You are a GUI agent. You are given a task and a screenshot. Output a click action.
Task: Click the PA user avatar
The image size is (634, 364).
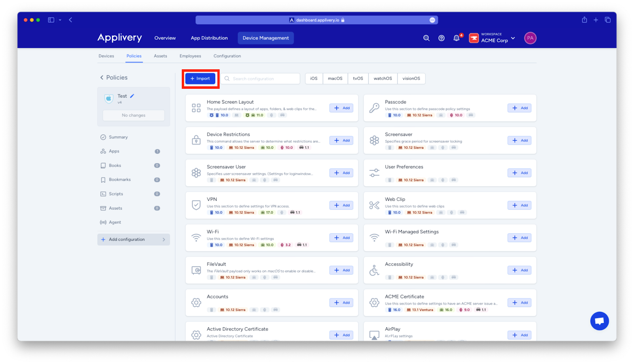(530, 38)
